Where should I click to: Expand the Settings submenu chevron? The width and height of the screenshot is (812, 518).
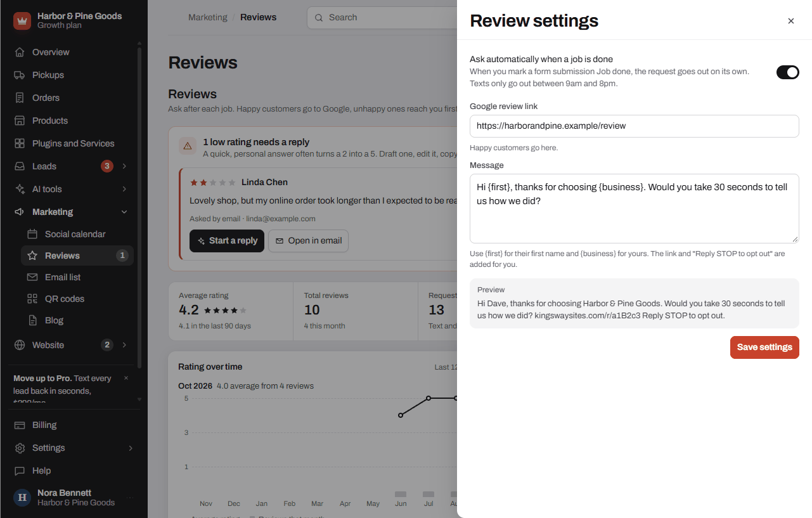click(131, 448)
